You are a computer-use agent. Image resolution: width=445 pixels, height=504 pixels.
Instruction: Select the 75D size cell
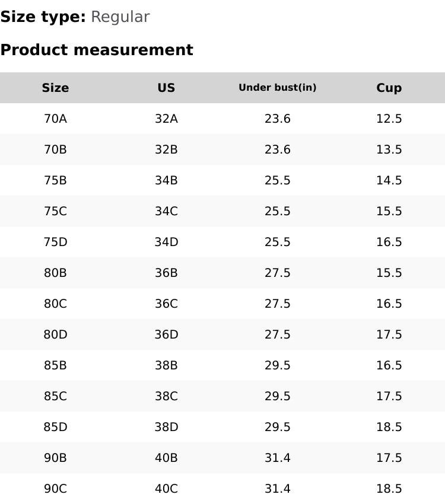pos(55,242)
